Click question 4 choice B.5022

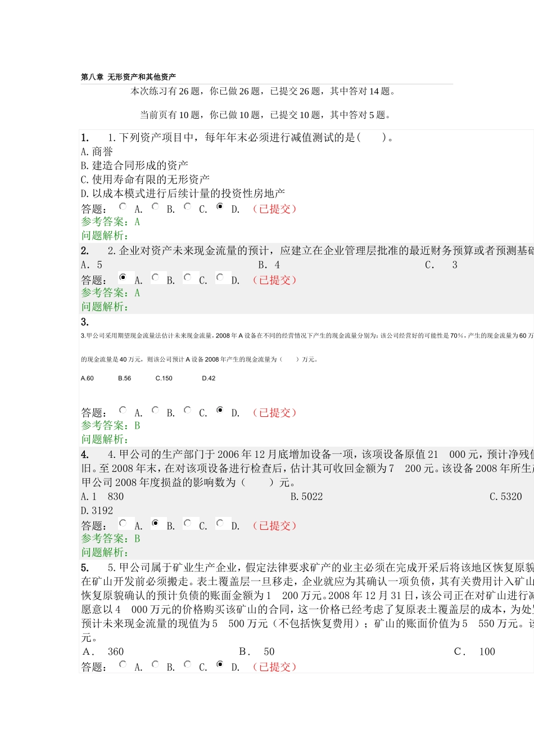coord(306,497)
